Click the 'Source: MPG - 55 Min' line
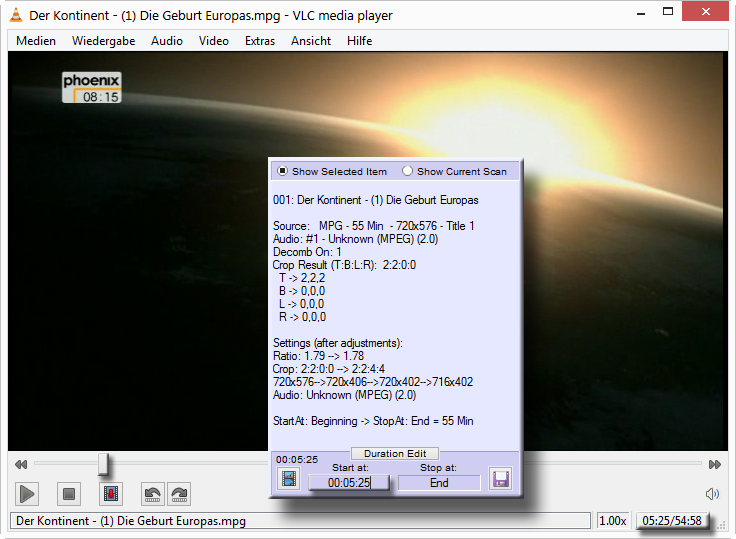The image size is (736, 539). pos(374,226)
